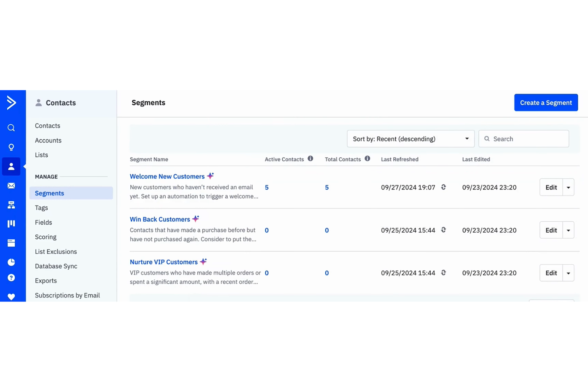Image resolution: width=588 pixels, height=392 pixels.
Task: Expand Edit options for Nurture VIP Customers
Action: pos(569,273)
